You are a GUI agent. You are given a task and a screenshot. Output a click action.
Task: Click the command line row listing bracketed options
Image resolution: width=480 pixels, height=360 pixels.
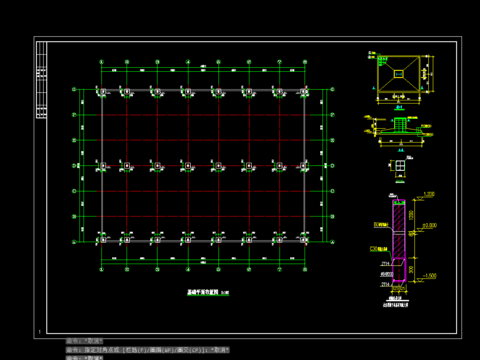point(147,350)
